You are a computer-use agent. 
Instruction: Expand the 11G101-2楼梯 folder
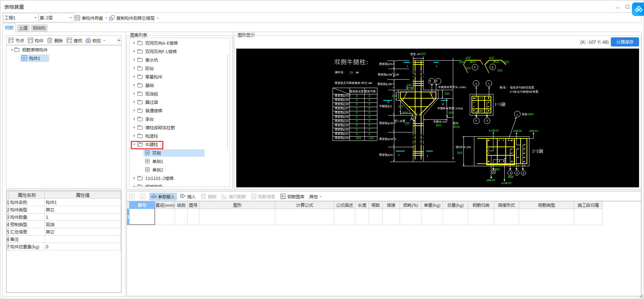(x=134, y=178)
